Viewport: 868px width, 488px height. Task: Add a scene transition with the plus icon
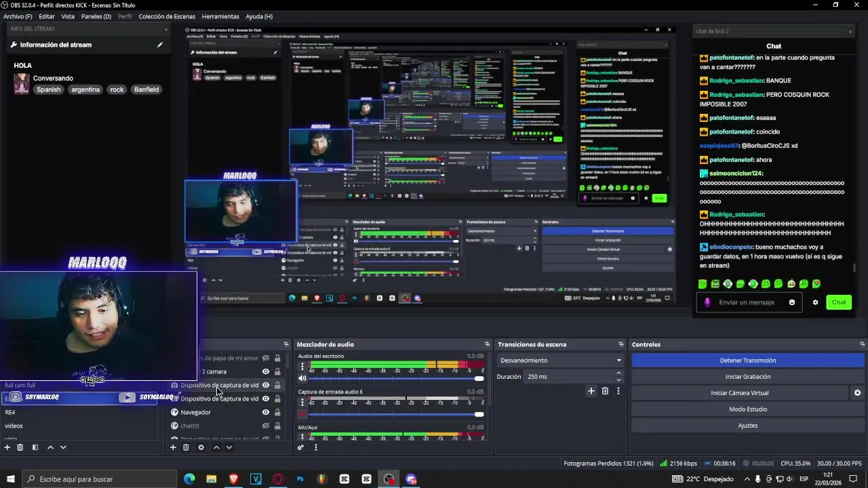tap(591, 391)
